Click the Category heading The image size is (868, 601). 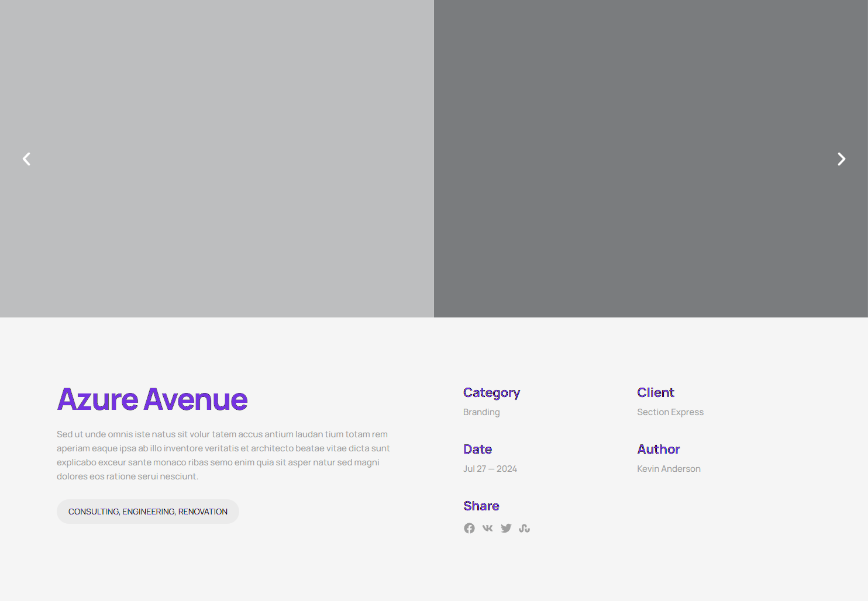coord(491,393)
